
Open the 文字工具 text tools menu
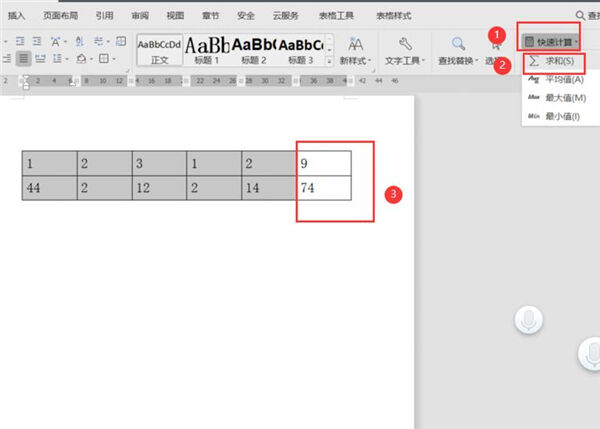[405, 51]
